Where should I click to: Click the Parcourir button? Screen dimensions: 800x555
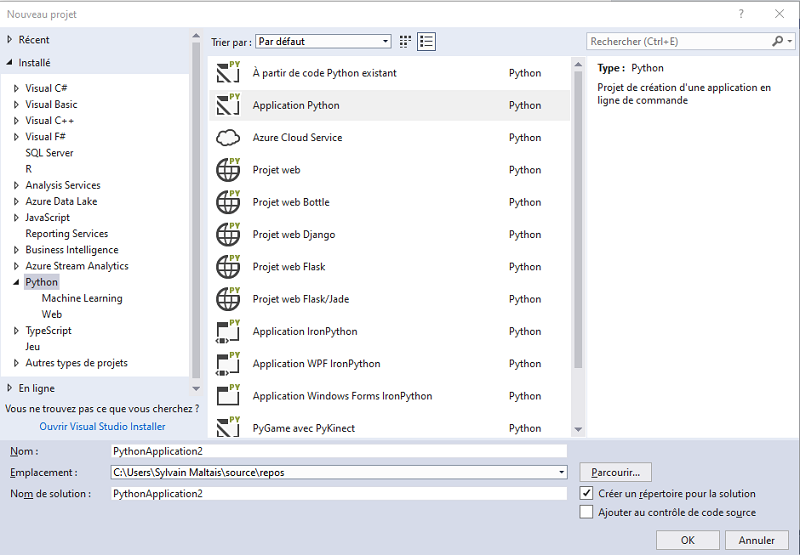click(x=616, y=472)
